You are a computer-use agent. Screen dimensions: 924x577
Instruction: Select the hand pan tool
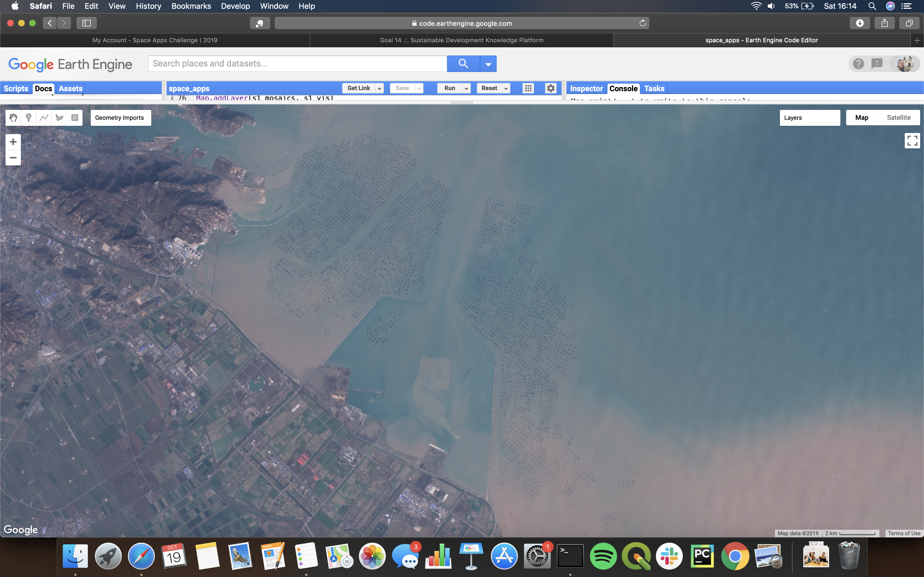(13, 118)
